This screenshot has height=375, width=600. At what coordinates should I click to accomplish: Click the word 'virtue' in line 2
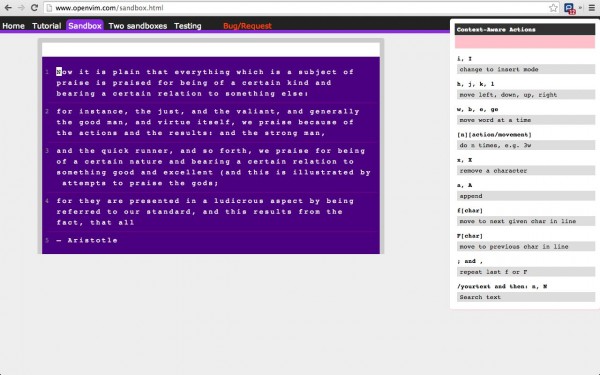pos(174,122)
